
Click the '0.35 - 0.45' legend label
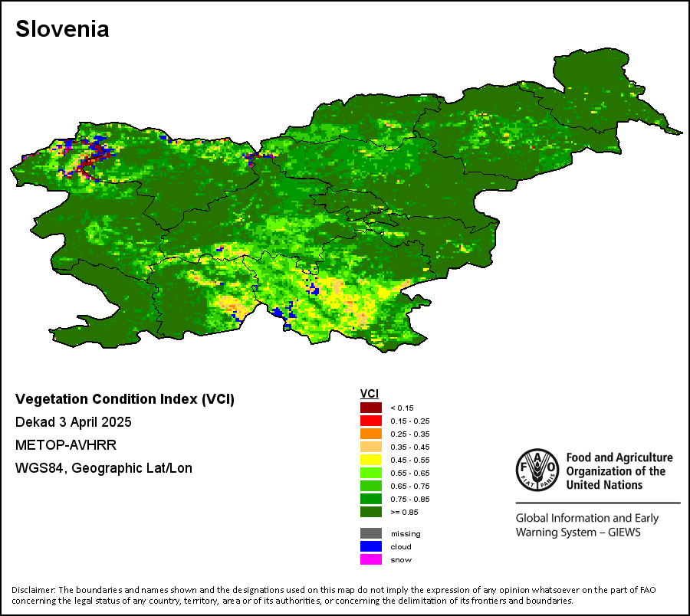pos(410,447)
